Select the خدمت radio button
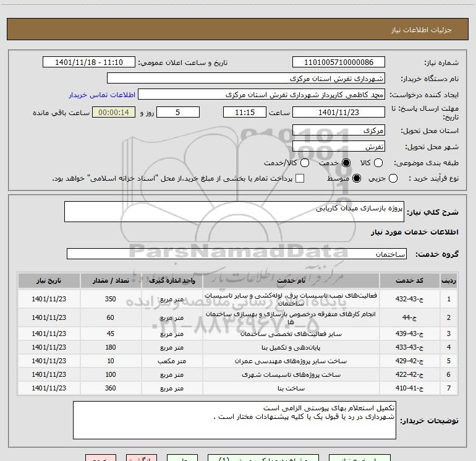The height and width of the screenshot is (461, 476). (x=346, y=163)
